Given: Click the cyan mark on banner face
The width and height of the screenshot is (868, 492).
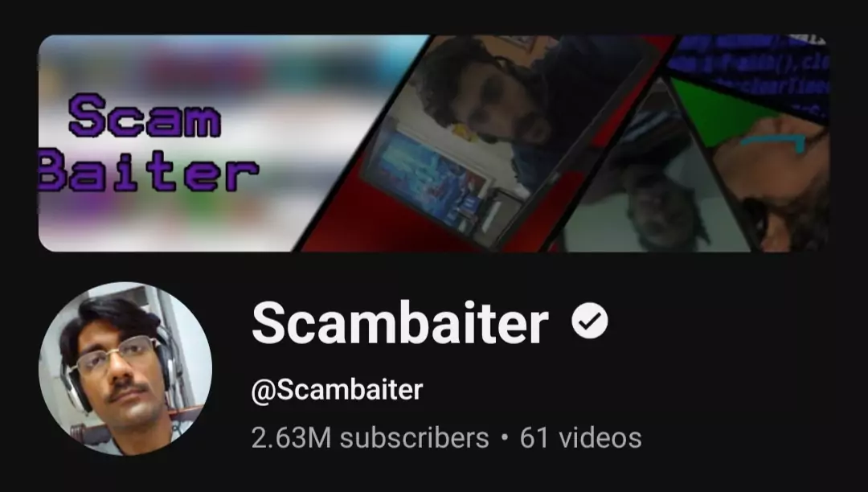Looking at the screenshot, I should [x=773, y=141].
